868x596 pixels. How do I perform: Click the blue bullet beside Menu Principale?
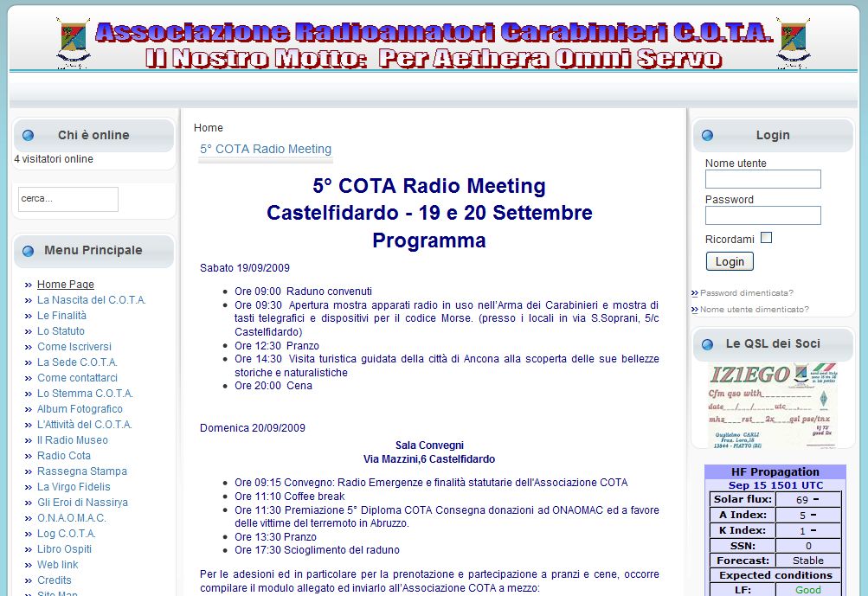[28, 251]
